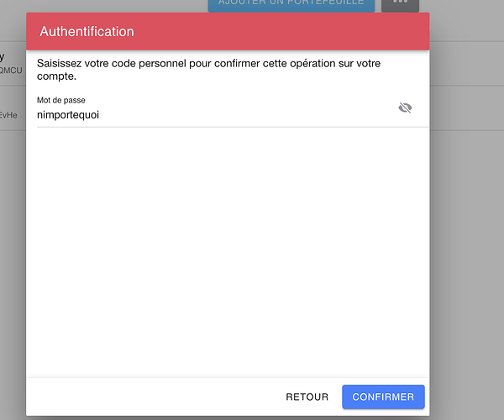Viewport: 504px width, 420px height.
Task: Click the Mot de passe field label
Action: (x=61, y=100)
